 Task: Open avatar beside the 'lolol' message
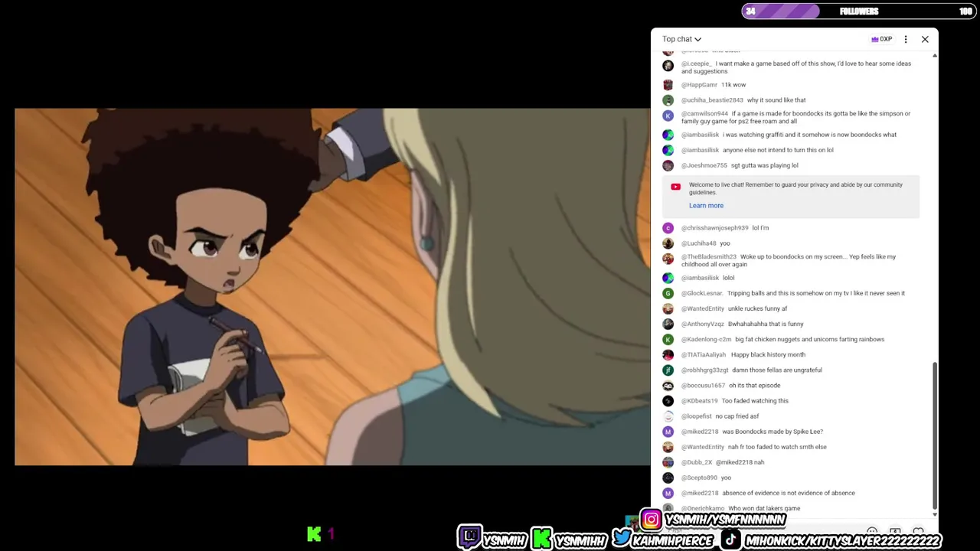(x=668, y=278)
